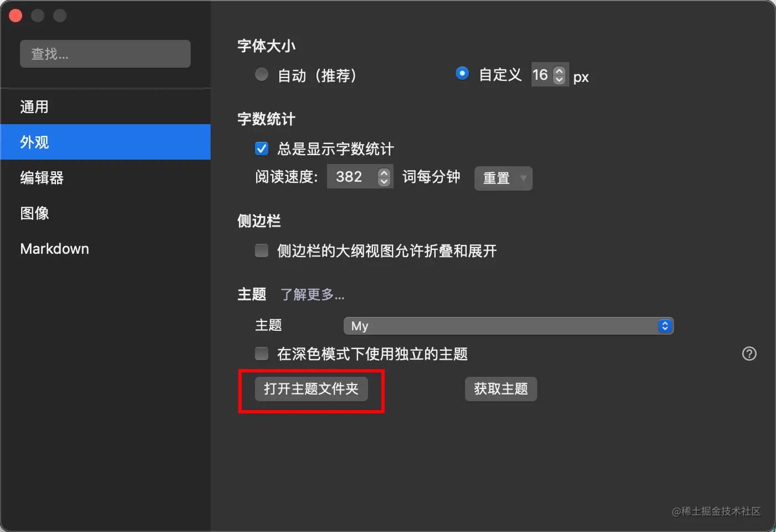
Task: Select the 外观 sidebar item
Action: click(105, 142)
